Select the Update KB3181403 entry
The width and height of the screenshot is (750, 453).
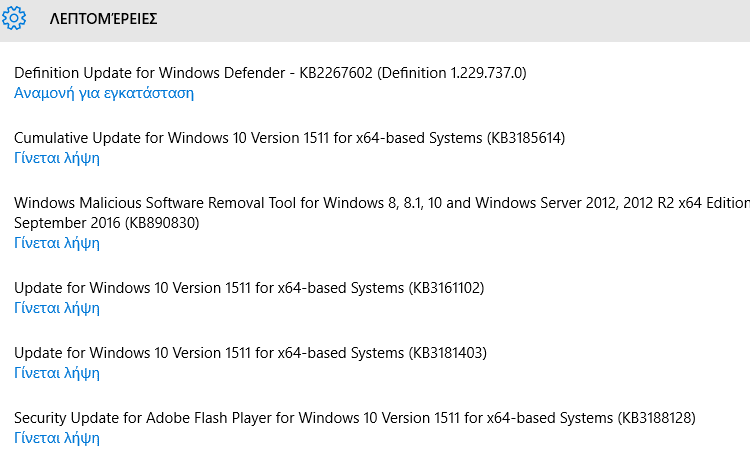click(x=250, y=353)
